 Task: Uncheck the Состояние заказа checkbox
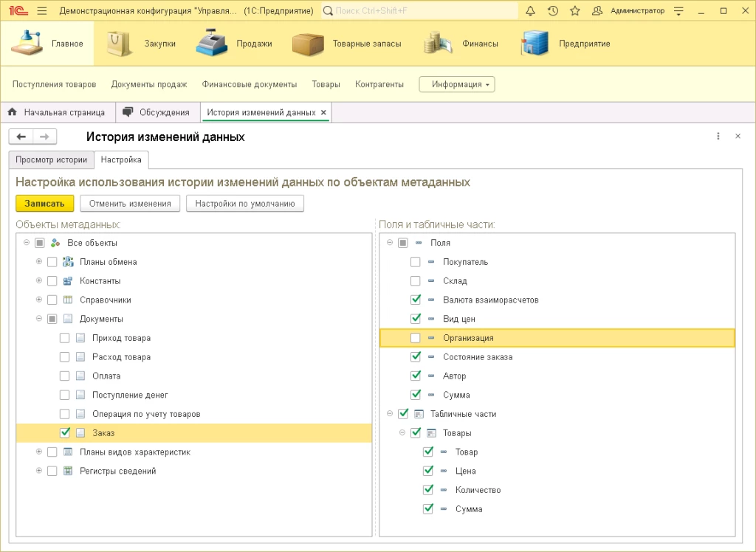tap(415, 356)
